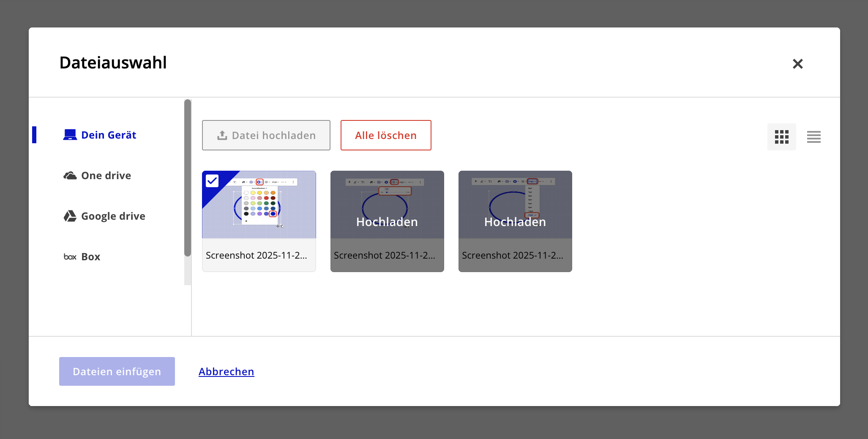868x439 pixels.
Task: Click the Box logo icon
Action: [70, 257]
